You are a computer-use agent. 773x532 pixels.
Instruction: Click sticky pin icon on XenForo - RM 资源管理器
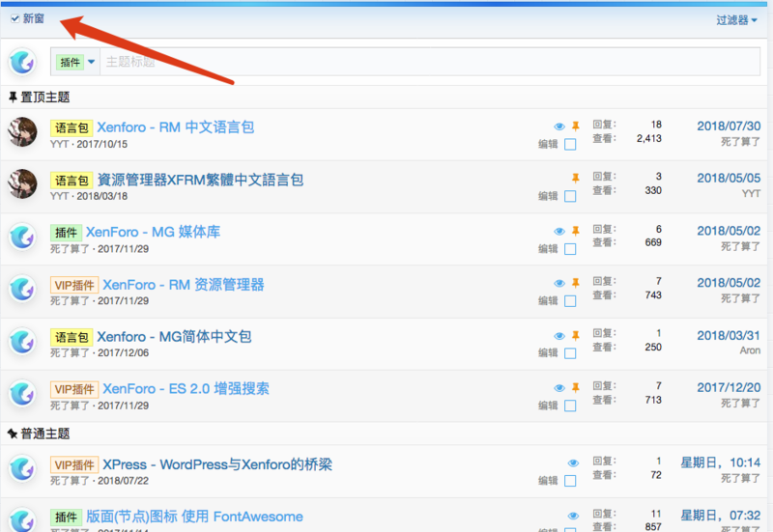575,283
